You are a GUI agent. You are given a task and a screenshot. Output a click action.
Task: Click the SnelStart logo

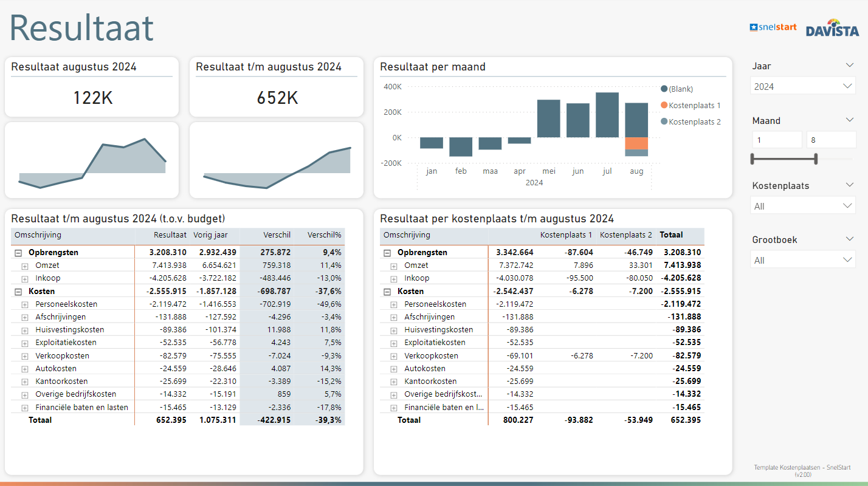(x=773, y=27)
